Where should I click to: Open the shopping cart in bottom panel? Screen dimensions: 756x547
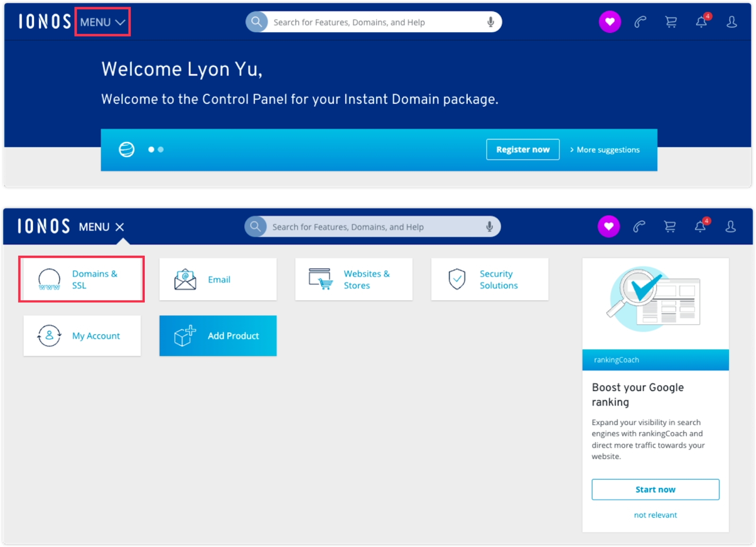670,226
